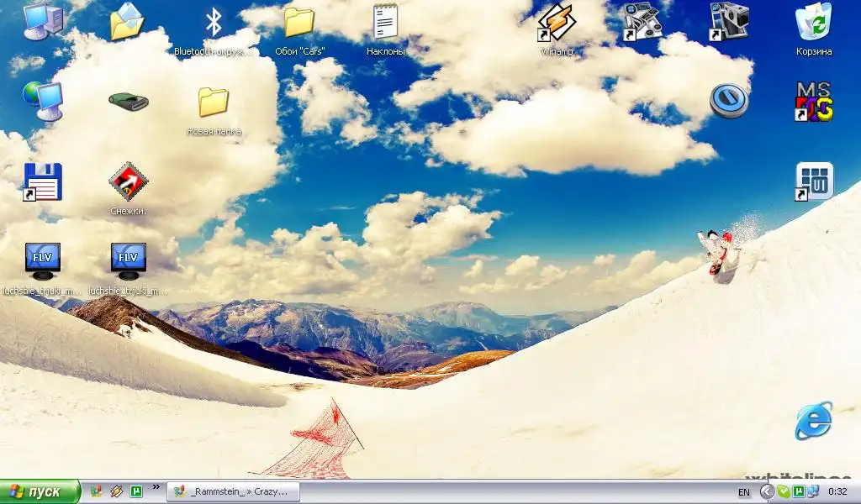Launch Winamp from the Quick Launch bar
Image resolution: width=861 pixels, height=504 pixels.
pos(116,491)
